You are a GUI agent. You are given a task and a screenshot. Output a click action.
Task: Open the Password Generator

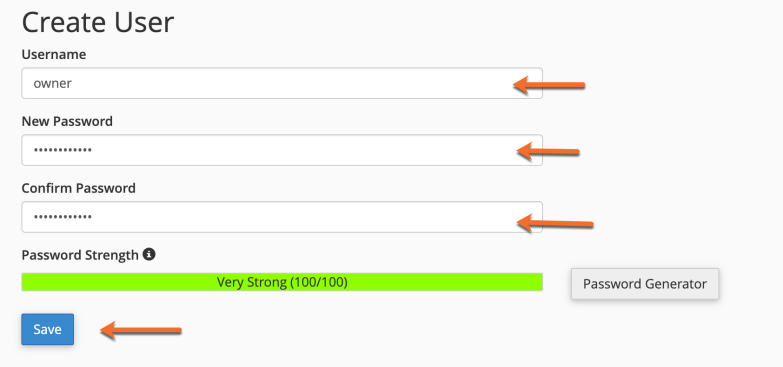645,284
